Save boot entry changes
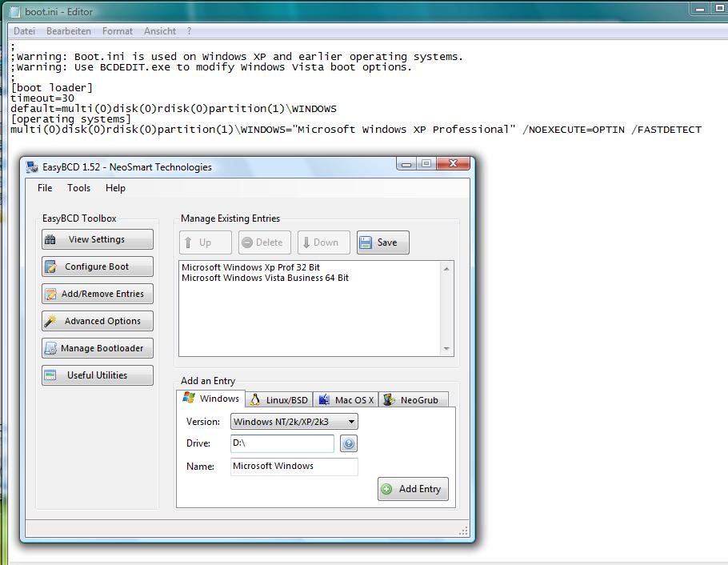Screen dimensions: 728x565 tap(383, 242)
